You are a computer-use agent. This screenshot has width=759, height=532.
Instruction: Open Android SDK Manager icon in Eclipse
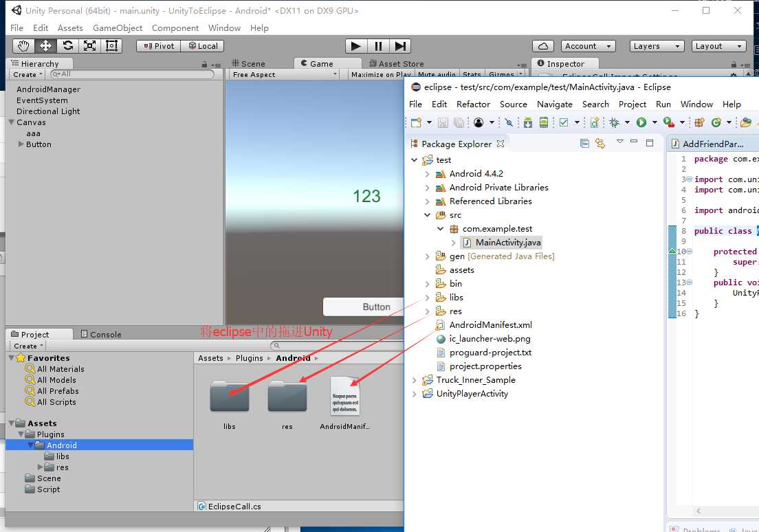point(527,122)
